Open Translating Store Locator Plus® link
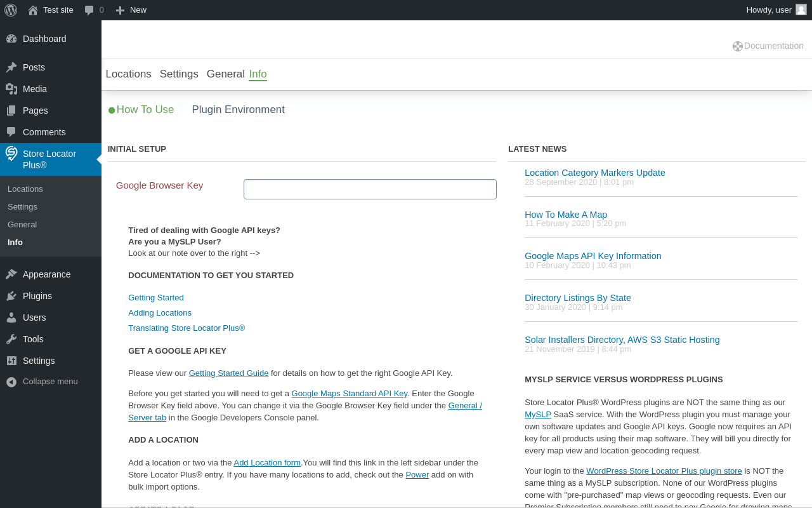 pyautogui.click(x=187, y=328)
